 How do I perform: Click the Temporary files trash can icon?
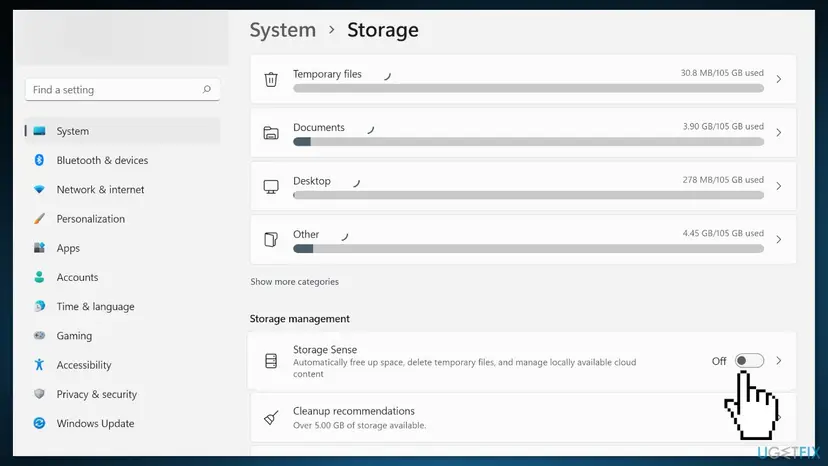click(271, 79)
